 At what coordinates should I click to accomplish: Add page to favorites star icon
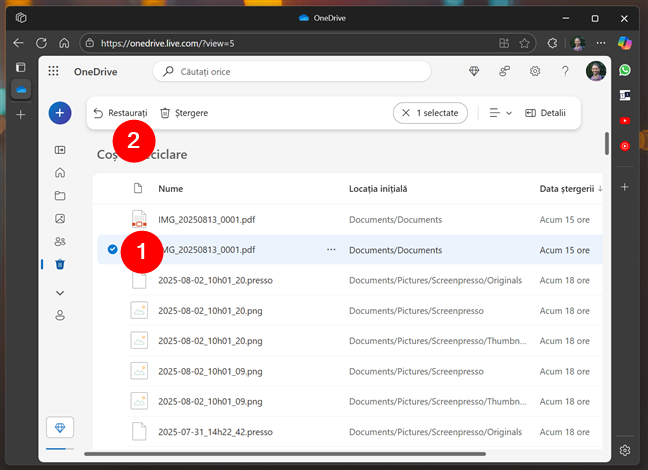[x=524, y=43]
